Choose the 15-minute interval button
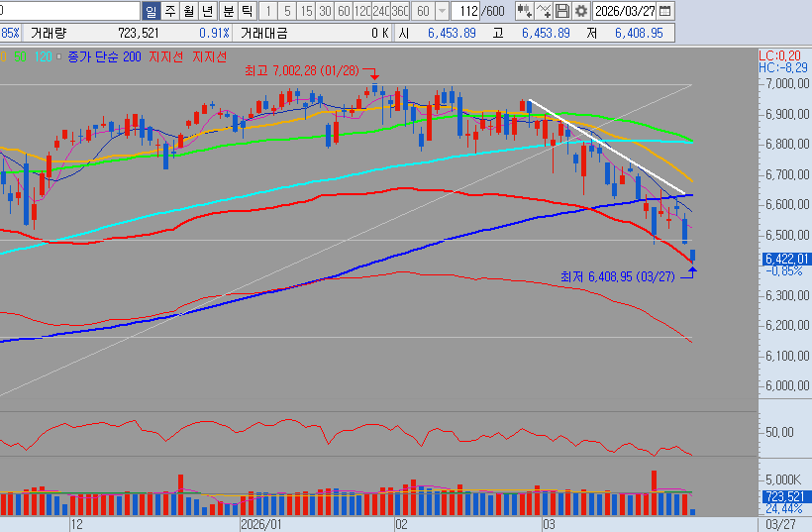Viewport: 812px width, 532px height. pos(307,11)
